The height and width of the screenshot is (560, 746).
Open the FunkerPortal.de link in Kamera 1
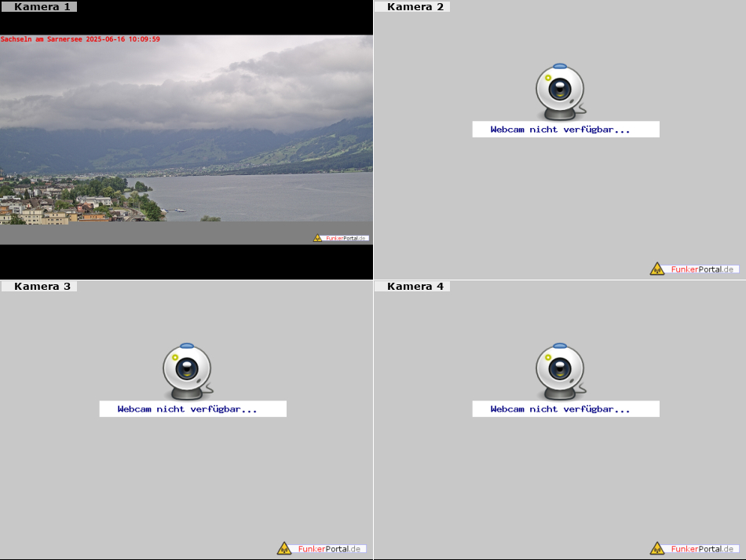coord(341,238)
